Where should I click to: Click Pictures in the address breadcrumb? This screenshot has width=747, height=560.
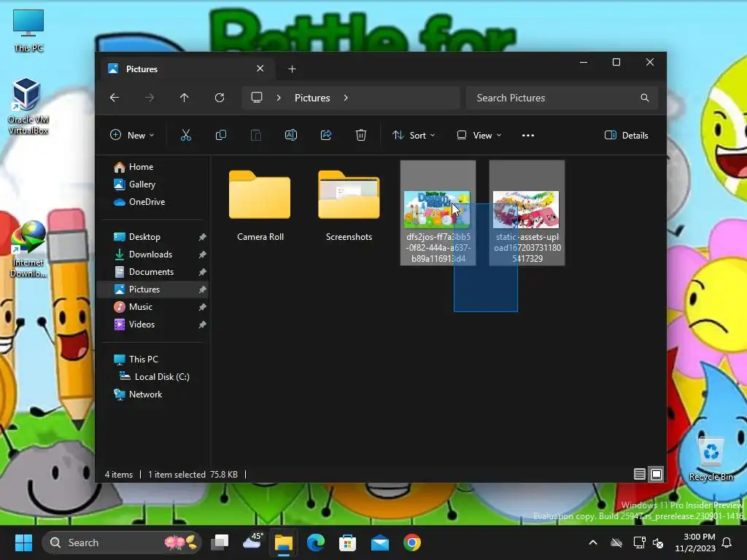[x=312, y=98]
